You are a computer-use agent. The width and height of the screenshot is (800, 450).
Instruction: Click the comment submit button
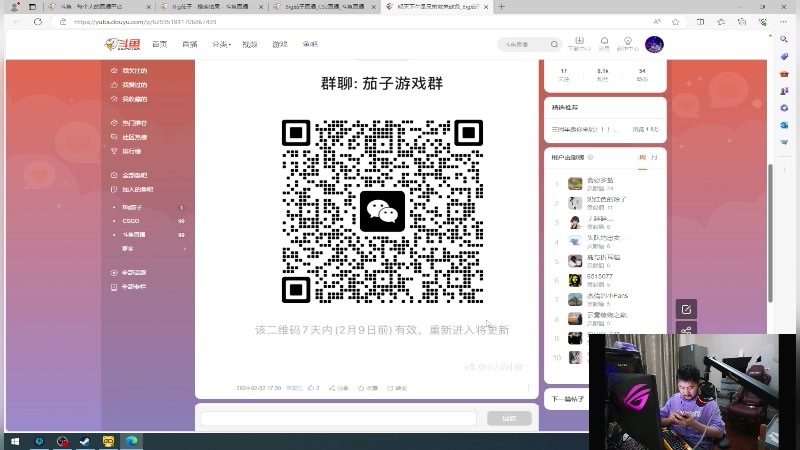[509, 418]
